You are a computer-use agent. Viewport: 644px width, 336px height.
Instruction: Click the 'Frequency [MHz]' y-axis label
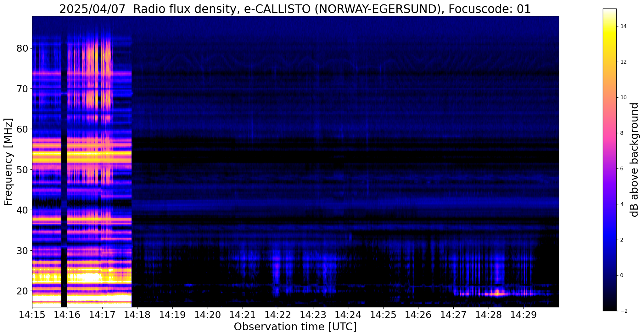coord(8,162)
